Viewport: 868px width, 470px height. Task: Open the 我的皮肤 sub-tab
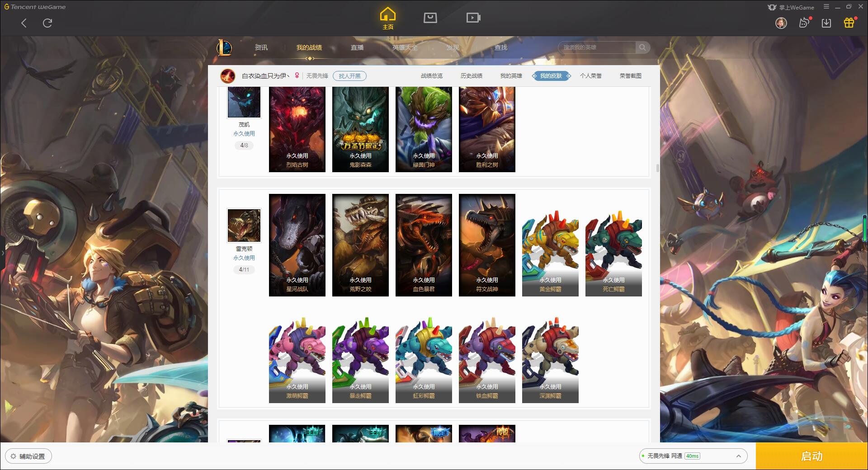pos(551,76)
